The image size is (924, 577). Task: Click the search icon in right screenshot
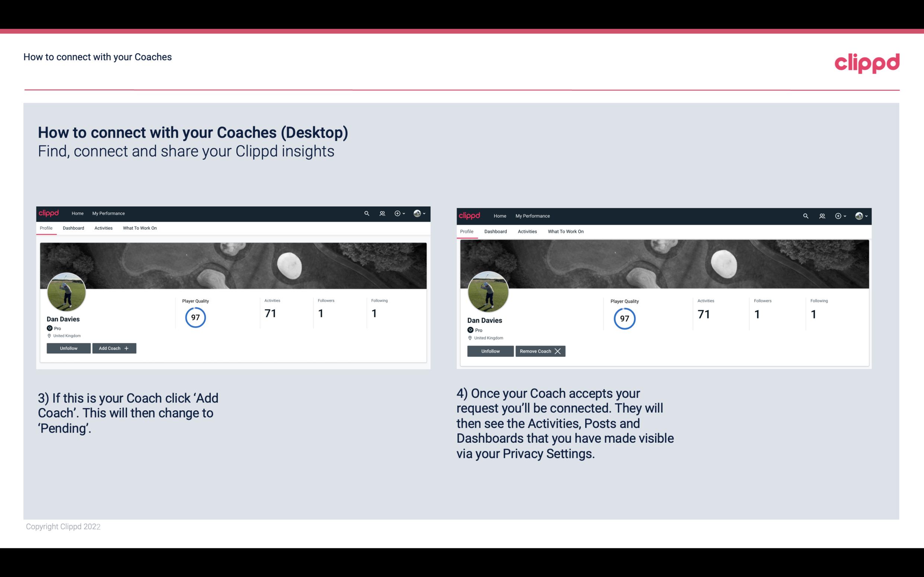[x=806, y=215]
